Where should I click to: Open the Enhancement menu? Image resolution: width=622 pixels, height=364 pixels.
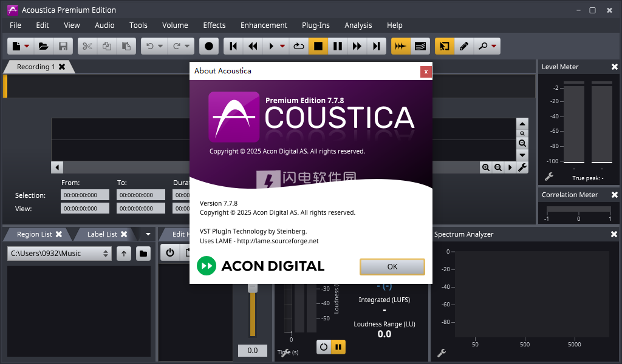264,25
